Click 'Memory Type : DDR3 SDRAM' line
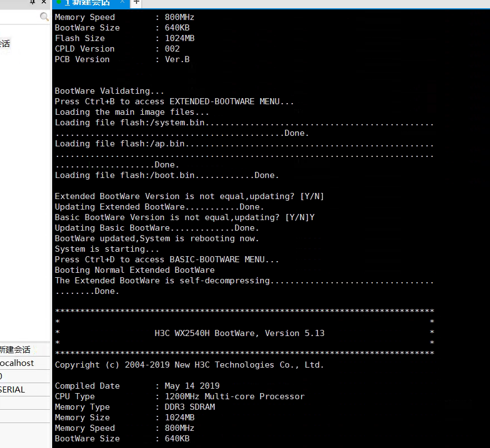 (135, 407)
